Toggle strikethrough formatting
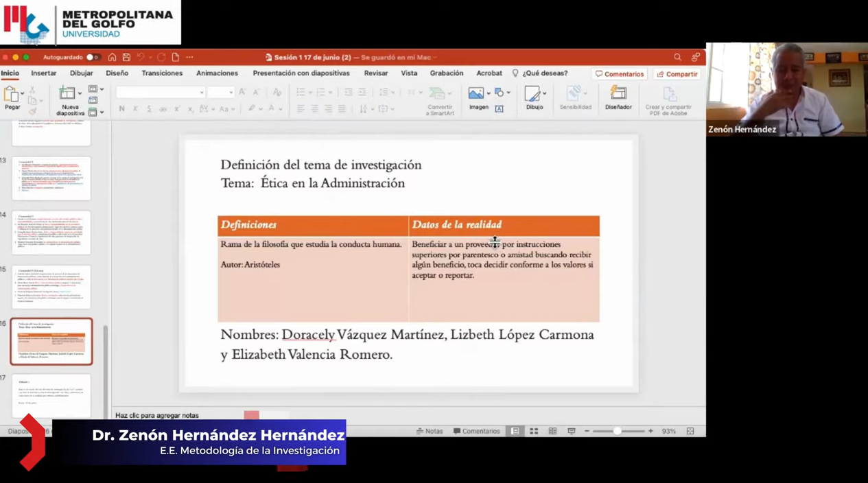This screenshot has height=483, width=868. (x=163, y=109)
